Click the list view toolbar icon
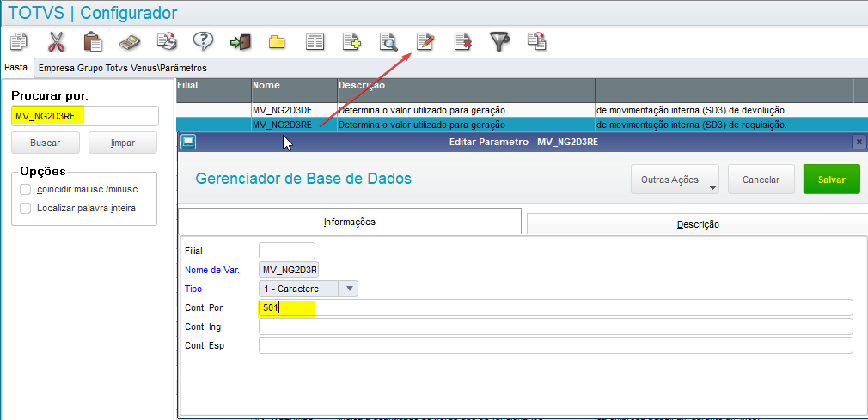The image size is (868, 420). [315, 42]
